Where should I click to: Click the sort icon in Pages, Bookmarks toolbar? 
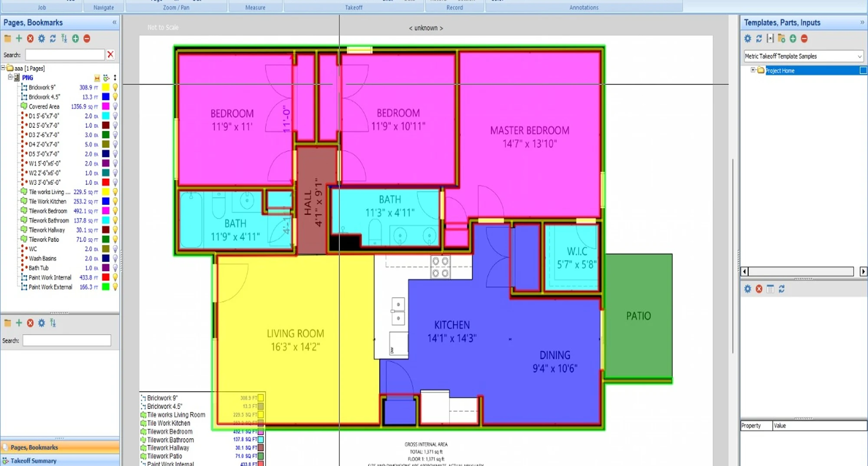[x=64, y=39]
